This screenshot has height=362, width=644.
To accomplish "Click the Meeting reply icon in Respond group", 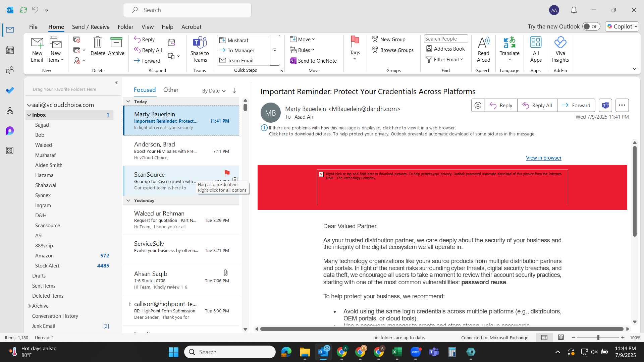I will pos(171,43).
